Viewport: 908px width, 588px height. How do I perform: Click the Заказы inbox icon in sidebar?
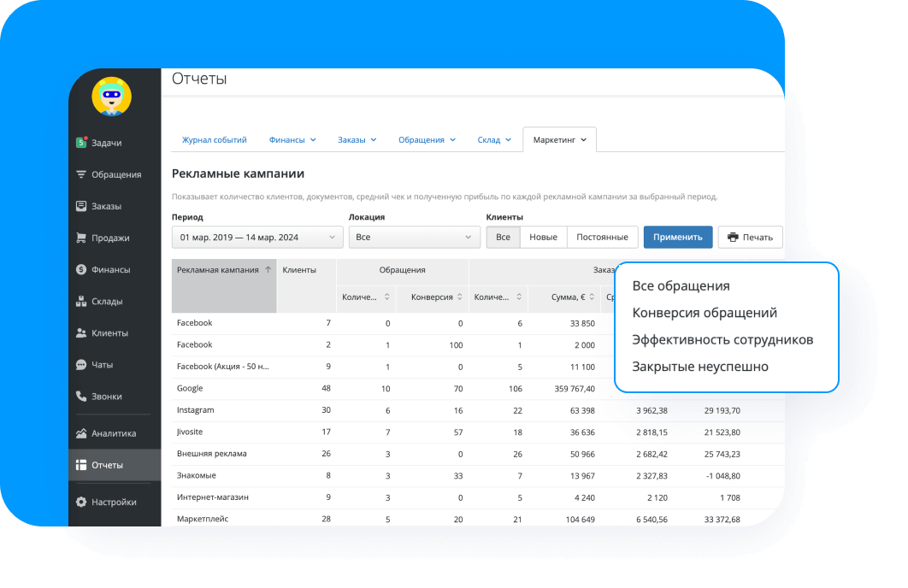(x=81, y=206)
